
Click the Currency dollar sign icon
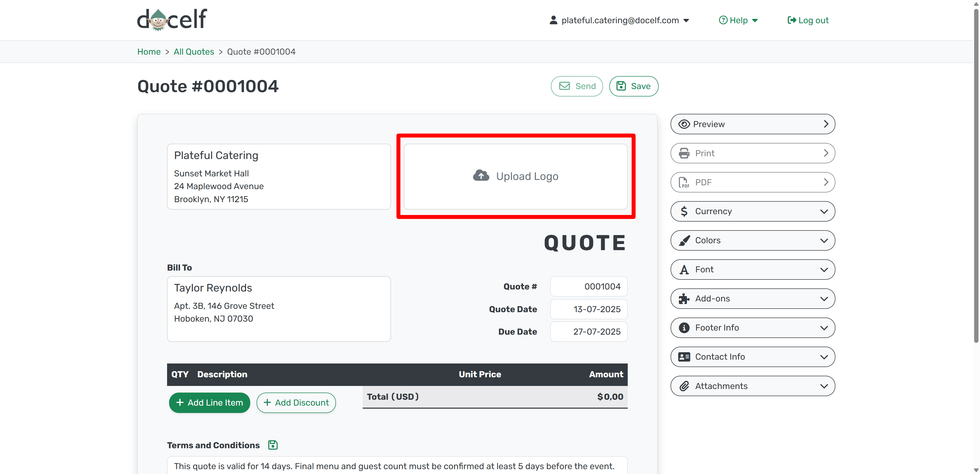[x=684, y=211]
